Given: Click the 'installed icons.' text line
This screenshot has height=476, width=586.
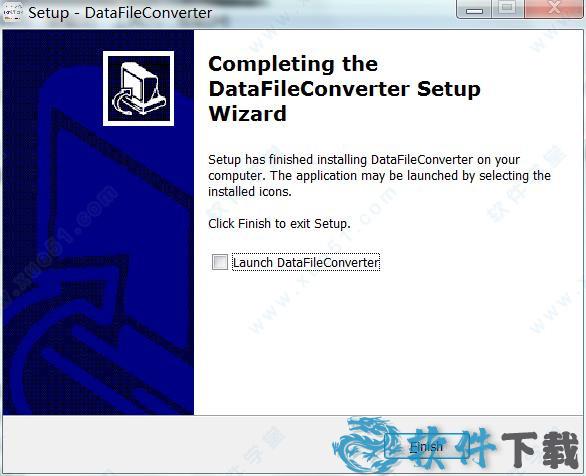Looking at the screenshot, I should pos(250,192).
